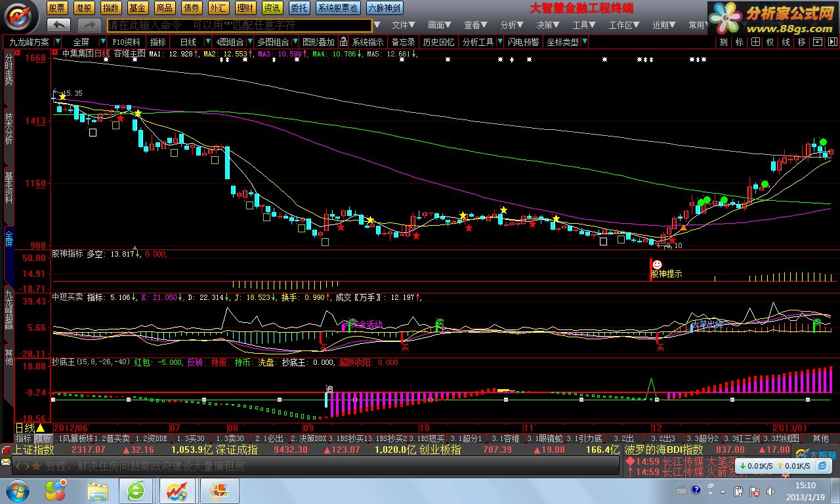The height and width of the screenshot is (504, 840).
Task: Click the icon left of 上证指数
Action: 6,450
